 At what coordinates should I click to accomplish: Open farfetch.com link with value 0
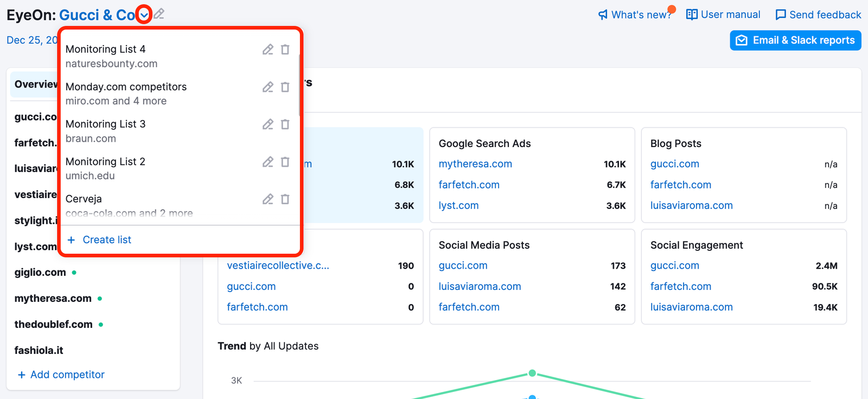tap(257, 307)
